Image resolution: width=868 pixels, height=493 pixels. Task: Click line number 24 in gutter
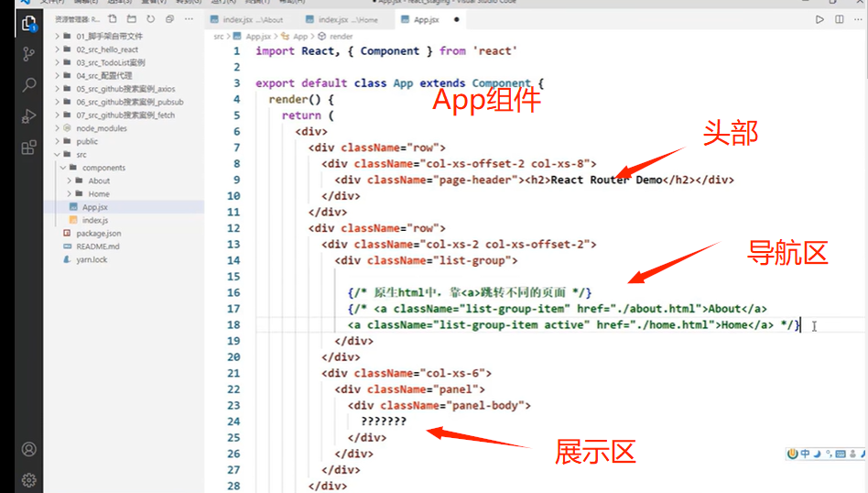click(233, 422)
